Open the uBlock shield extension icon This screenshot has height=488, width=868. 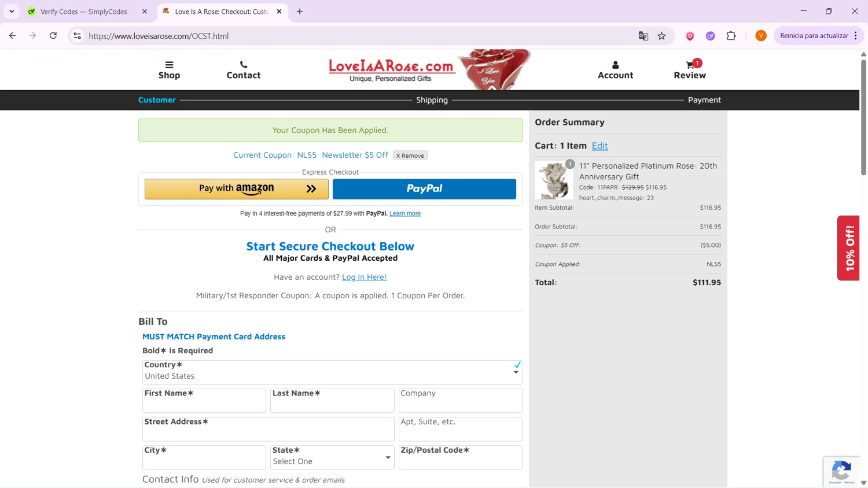coord(690,36)
